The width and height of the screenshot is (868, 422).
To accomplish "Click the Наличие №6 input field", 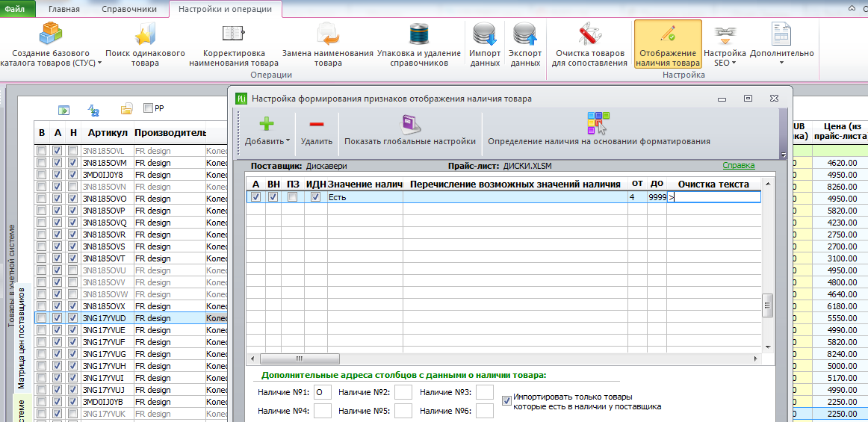I will pos(484,410).
